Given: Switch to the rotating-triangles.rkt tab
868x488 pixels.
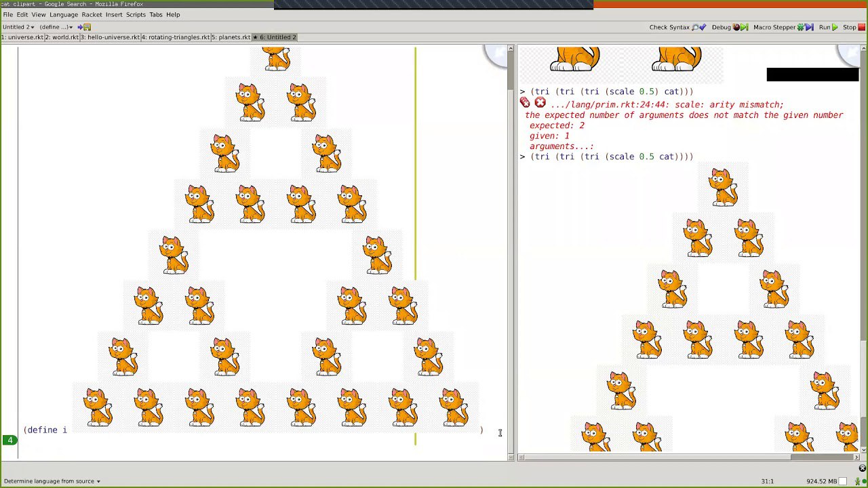Looking at the screenshot, I should click(x=176, y=37).
